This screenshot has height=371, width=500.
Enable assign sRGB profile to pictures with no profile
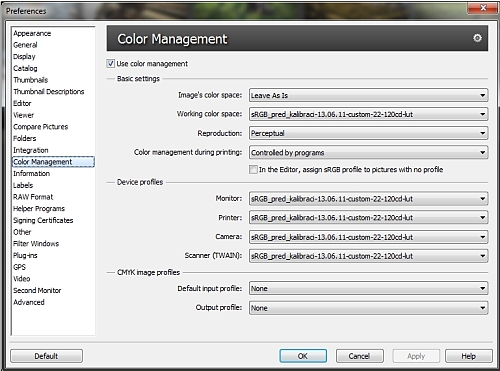coord(253,169)
